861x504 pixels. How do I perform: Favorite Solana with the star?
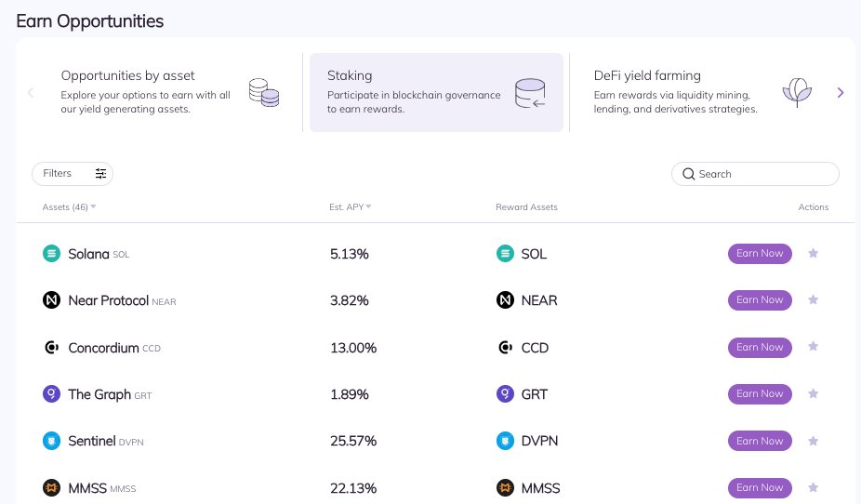(814, 253)
